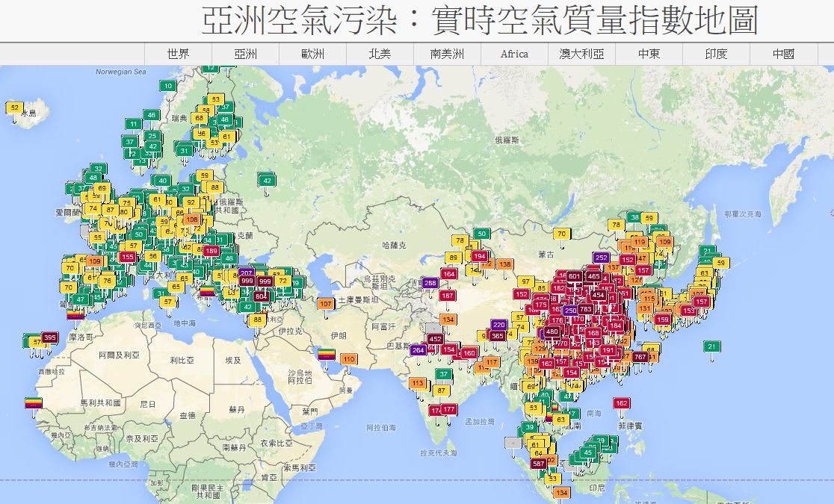Click the 俄羅斯 map label
Image resolution: width=834 pixels, height=504 pixels.
(507, 140)
